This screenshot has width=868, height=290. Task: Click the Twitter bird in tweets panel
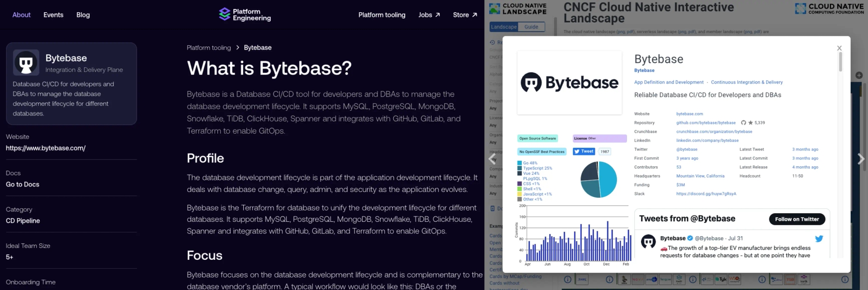point(819,239)
